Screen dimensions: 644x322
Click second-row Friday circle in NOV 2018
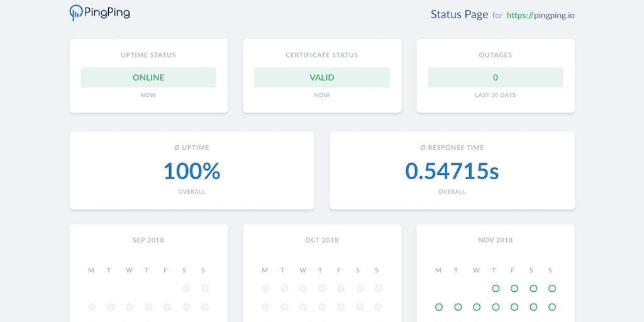[514, 307]
